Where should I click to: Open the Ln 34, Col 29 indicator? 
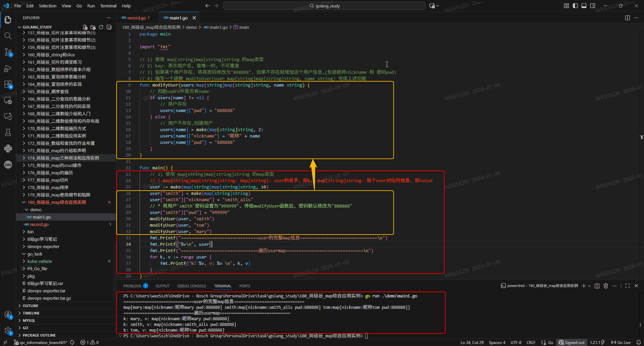pos(472,343)
